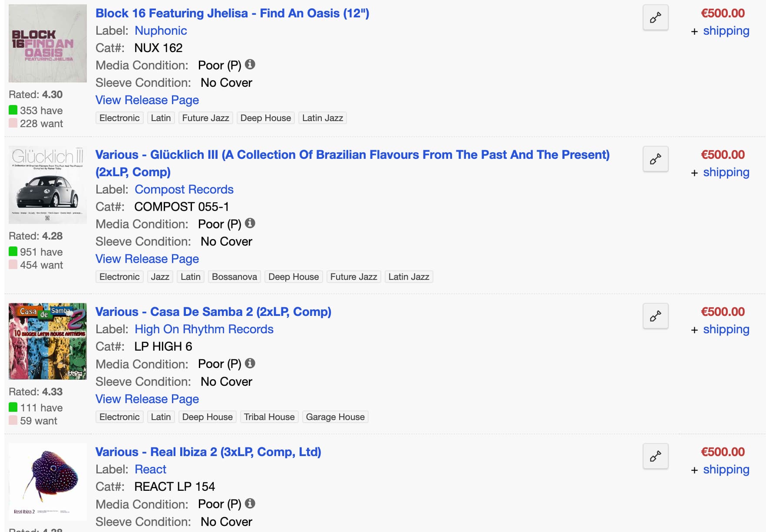Click the gavel icon for Block 16 listing
The width and height of the screenshot is (766, 532).
[x=655, y=18]
